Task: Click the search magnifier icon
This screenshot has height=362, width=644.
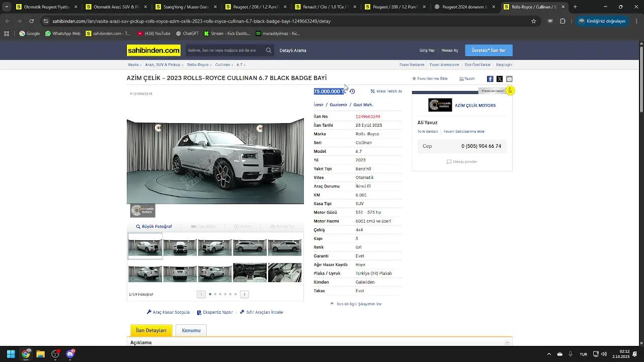Action: 269,50
